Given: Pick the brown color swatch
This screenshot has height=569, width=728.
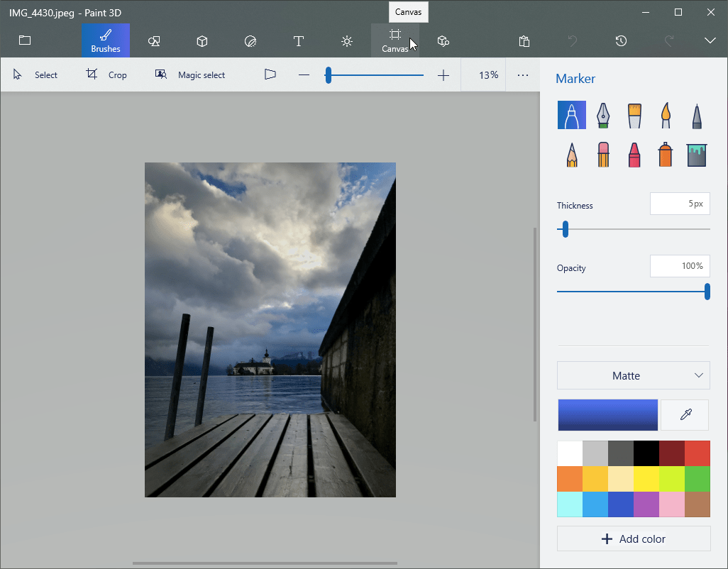Looking at the screenshot, I should coord(697,504).
